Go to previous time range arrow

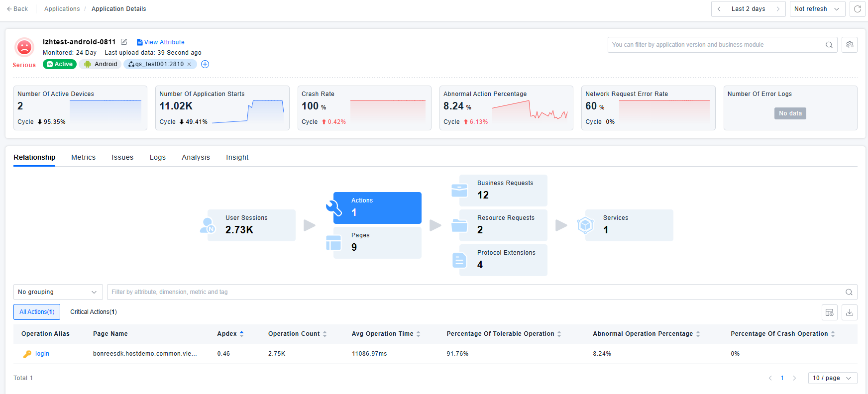click(719, 9)
